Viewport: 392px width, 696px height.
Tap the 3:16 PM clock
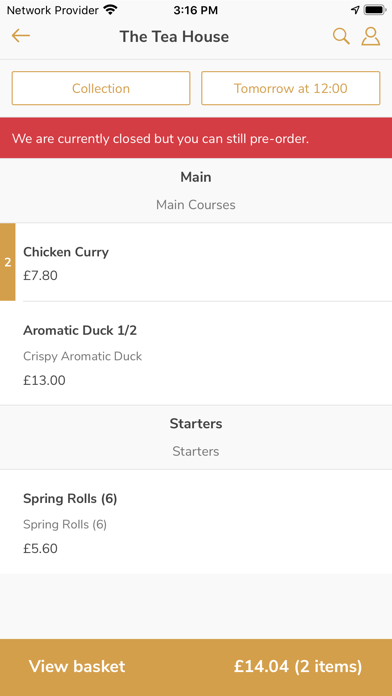click(x=196, y=10)
